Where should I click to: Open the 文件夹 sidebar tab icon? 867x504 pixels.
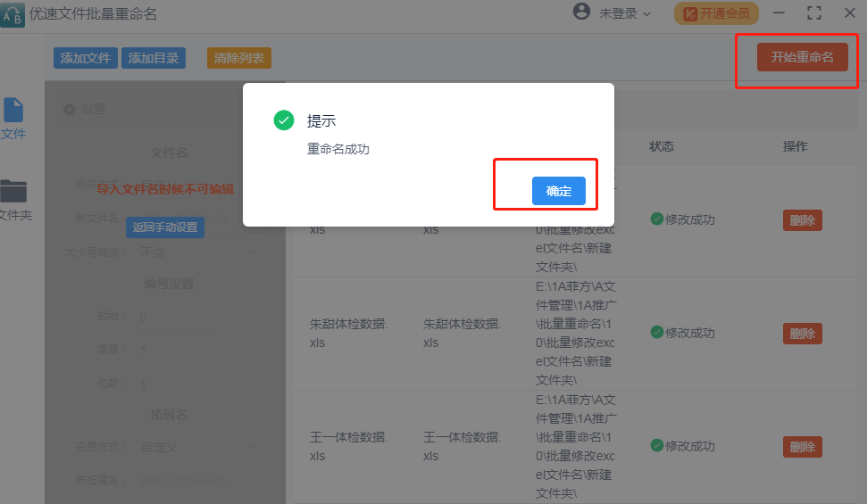pos(13,191)
